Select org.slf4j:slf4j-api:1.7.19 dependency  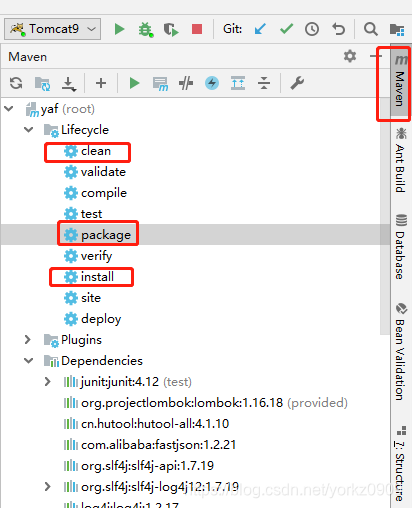(x=138, y=466)
